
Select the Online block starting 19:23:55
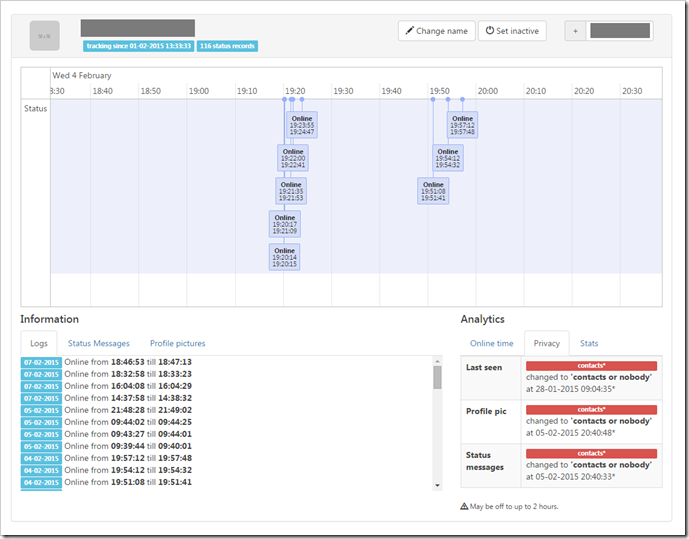(x=302, y=125)
